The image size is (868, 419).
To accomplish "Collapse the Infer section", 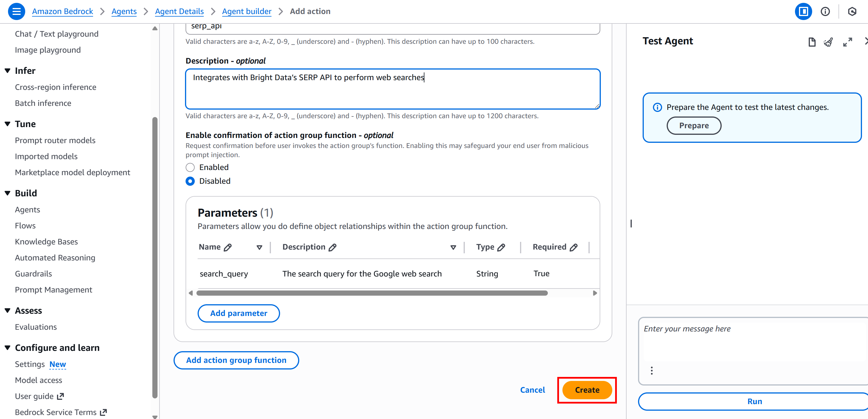I will 7,70.
